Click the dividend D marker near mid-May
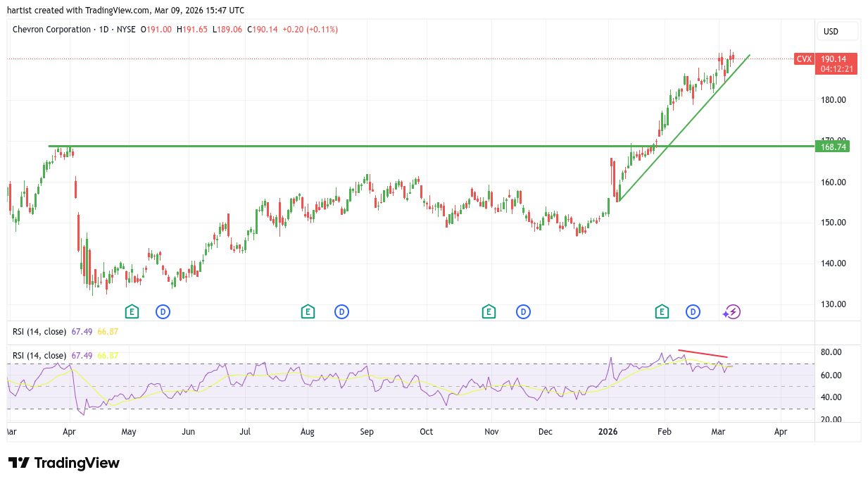 point(163,311)
